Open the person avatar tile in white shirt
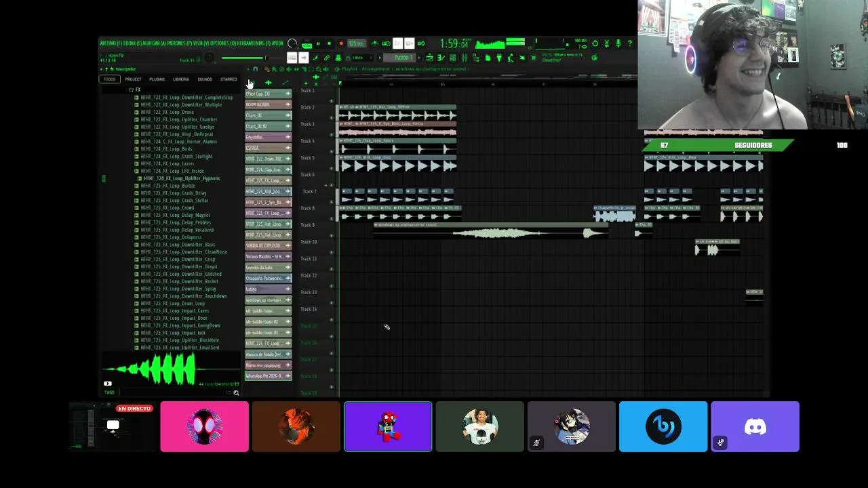Viewport: 868px width, 488px height. (x=480, y=426)
